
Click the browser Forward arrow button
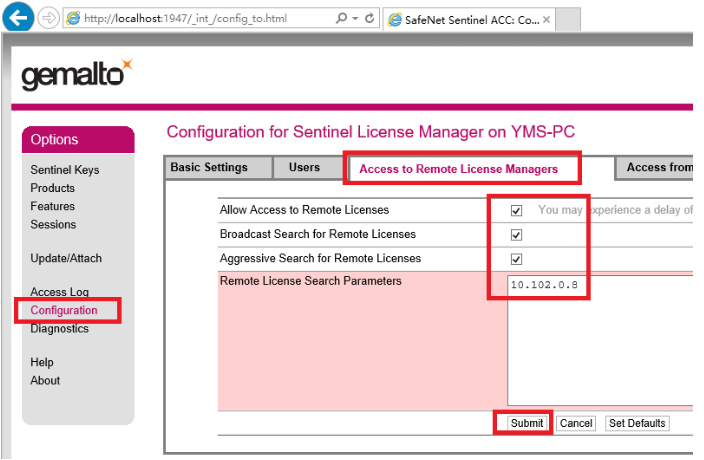pos(48,18)
